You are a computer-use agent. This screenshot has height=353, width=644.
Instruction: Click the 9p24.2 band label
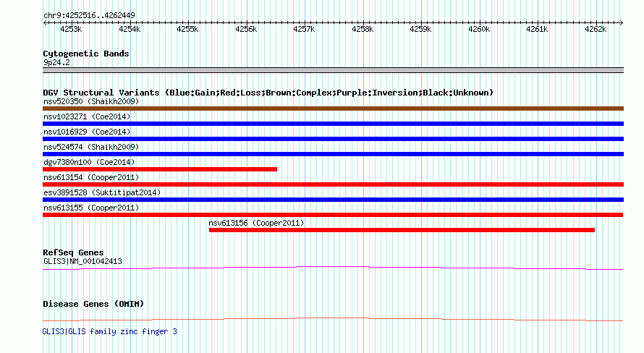tap(56, 62)
